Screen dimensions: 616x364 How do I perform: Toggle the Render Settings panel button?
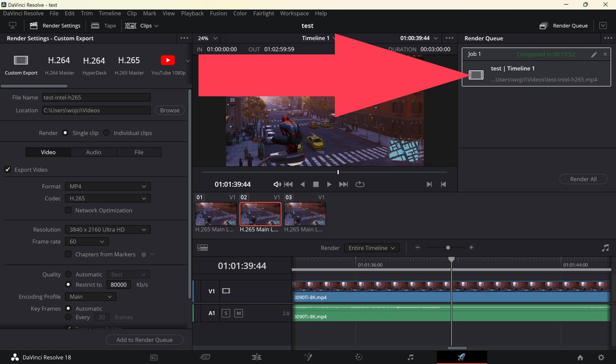point(55,25)
